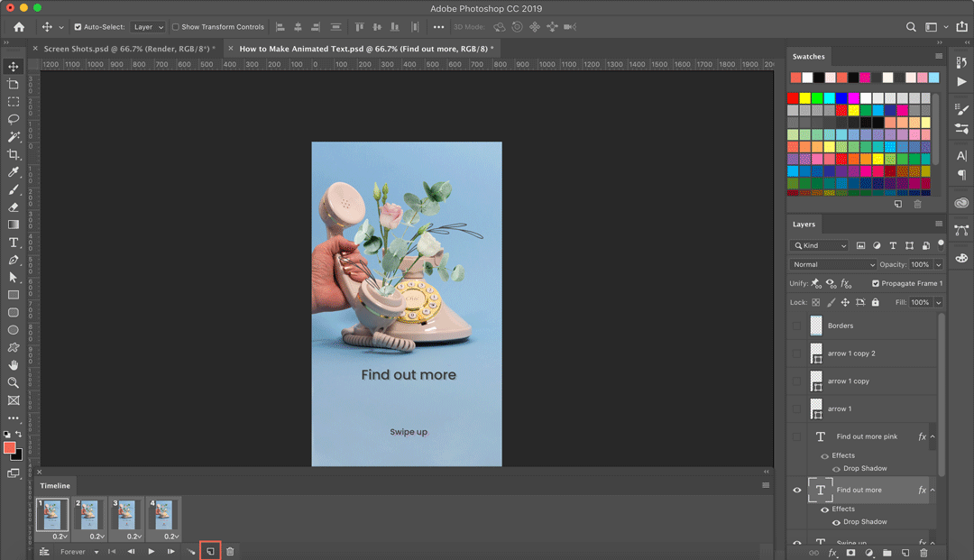This screenshot has height=560, width=974.
Task: Open the Auto-Select Layer dropdown
Action: (x=147, y=27)
